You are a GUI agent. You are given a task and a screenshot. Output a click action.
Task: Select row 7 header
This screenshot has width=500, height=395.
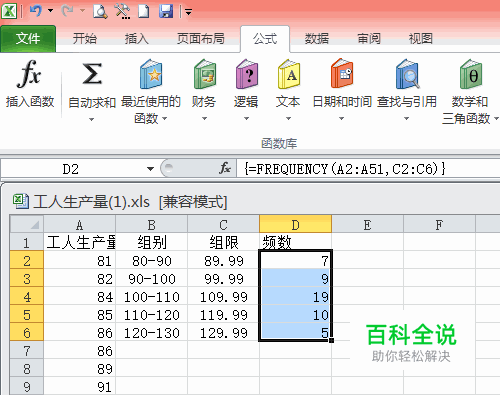[x=27, y=350]
